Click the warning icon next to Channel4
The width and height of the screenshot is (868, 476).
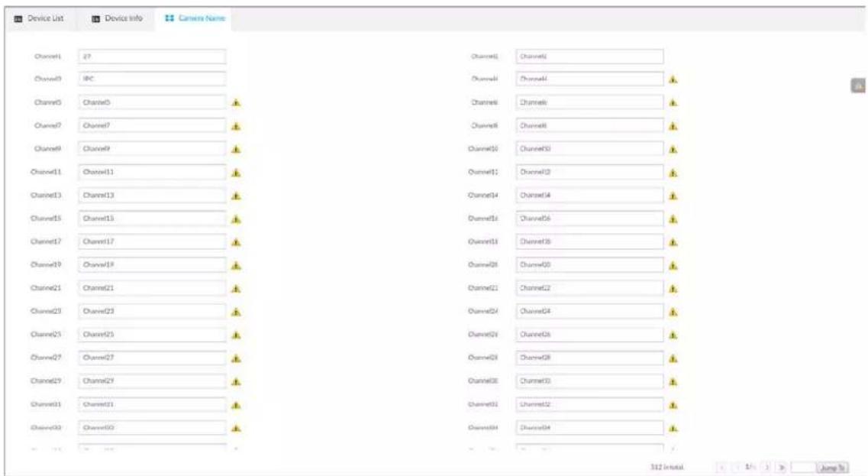click(673, 79)
